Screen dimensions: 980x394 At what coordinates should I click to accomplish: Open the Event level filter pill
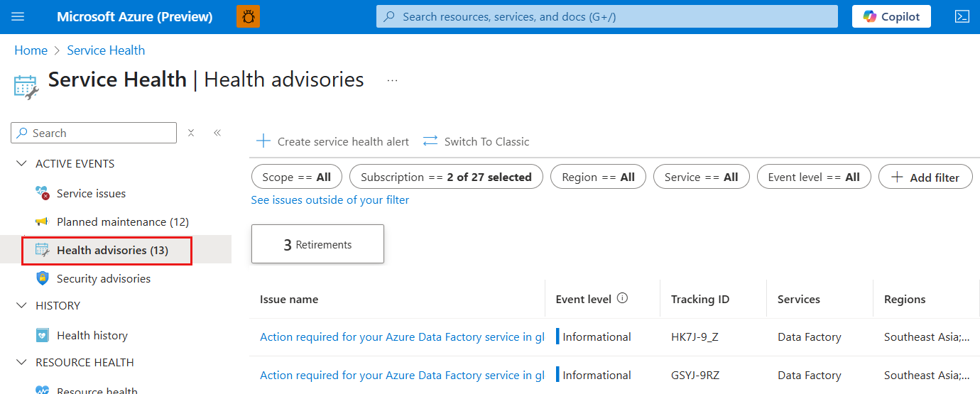tap(814, 177)
